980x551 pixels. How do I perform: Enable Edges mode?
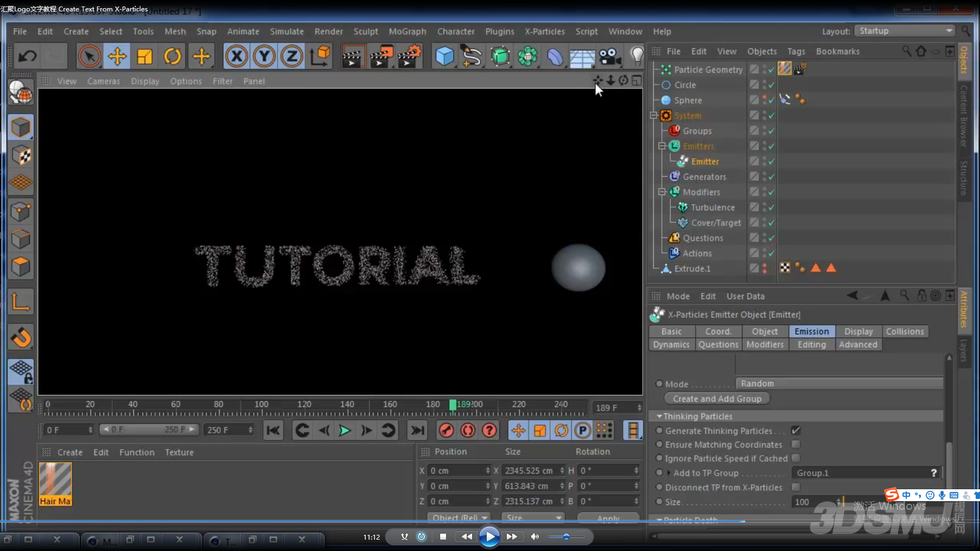coord(21,239)
